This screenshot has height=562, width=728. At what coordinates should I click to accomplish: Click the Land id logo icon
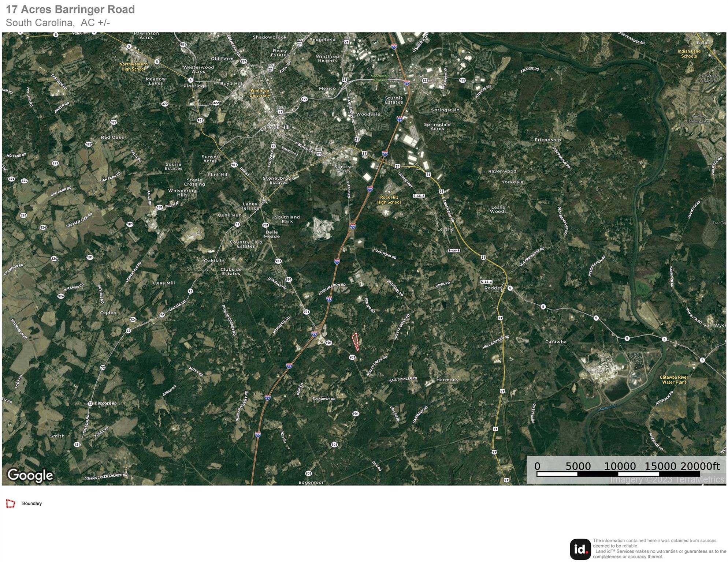[580, 549]
